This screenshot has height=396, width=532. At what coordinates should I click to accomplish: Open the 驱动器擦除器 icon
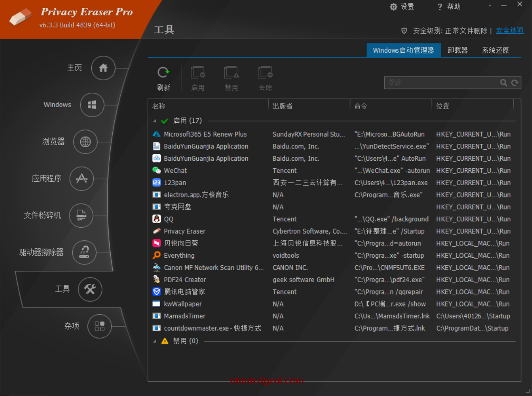tap(84, 252)
